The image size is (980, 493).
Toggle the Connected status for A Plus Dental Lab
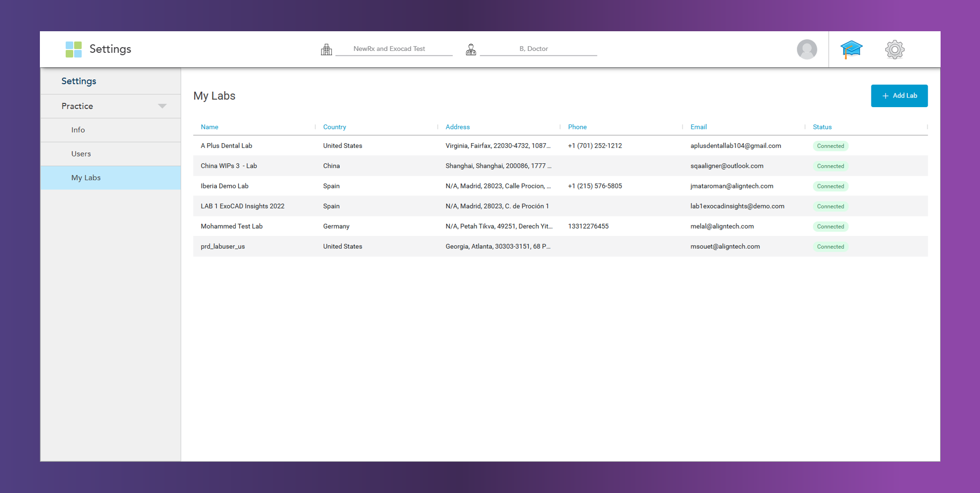830,146
